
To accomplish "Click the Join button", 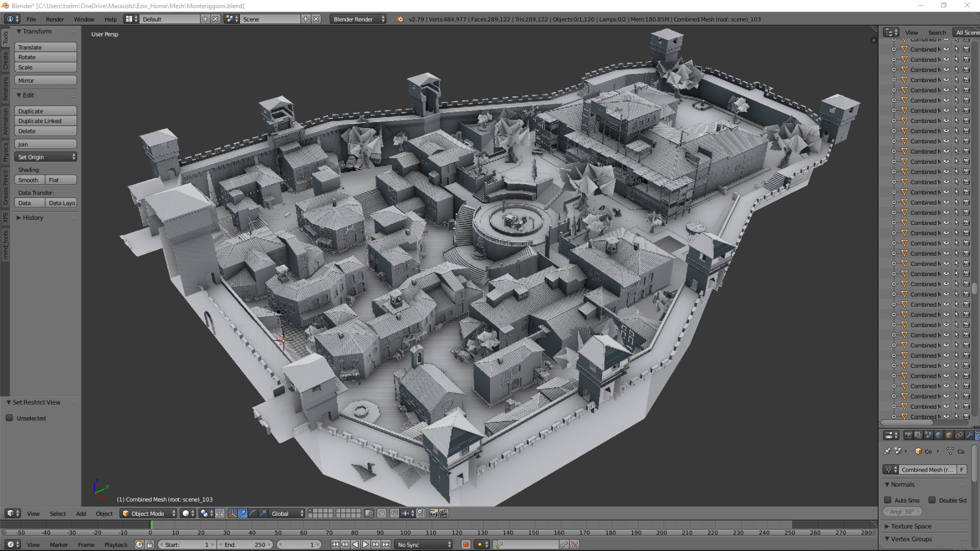I will coord(45,144).
